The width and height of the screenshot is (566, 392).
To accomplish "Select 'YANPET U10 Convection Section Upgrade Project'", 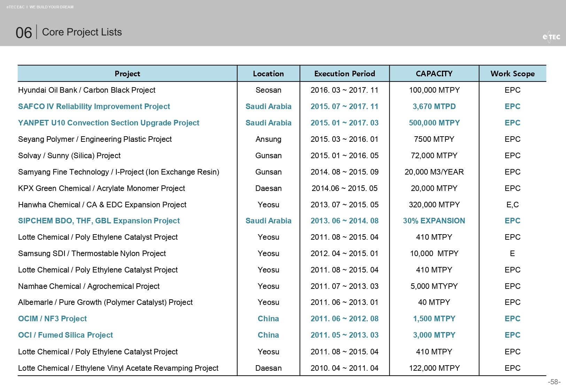I will coord(109,123).
